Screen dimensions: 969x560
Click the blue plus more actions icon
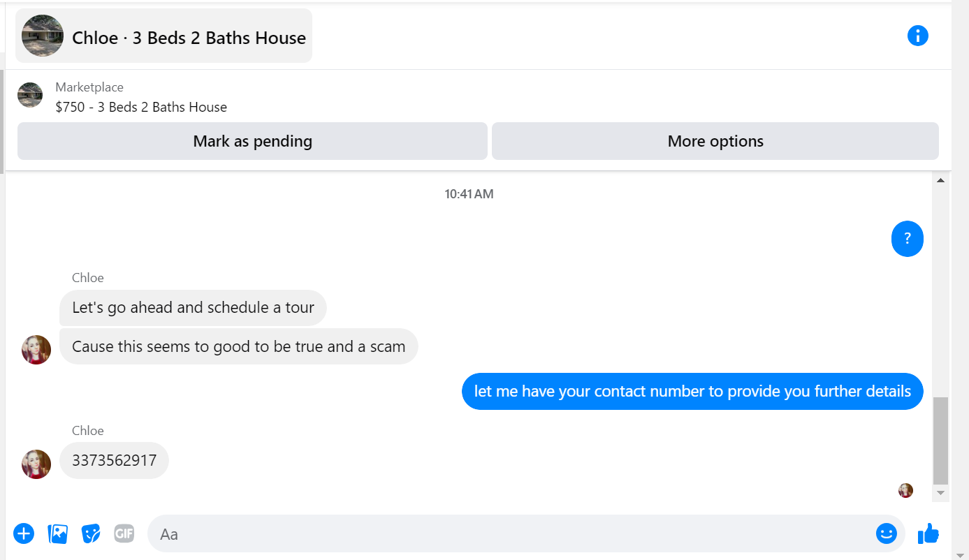[x=24, y=534]
